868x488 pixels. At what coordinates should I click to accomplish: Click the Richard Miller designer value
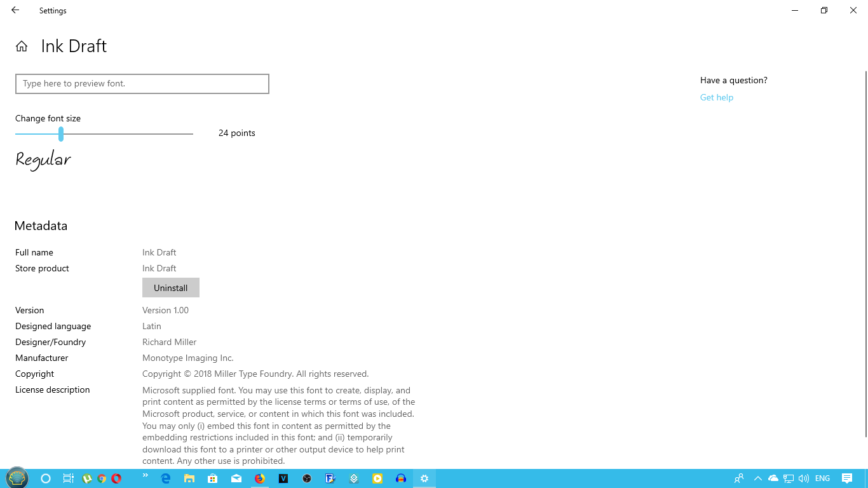[x=170, y=342]
